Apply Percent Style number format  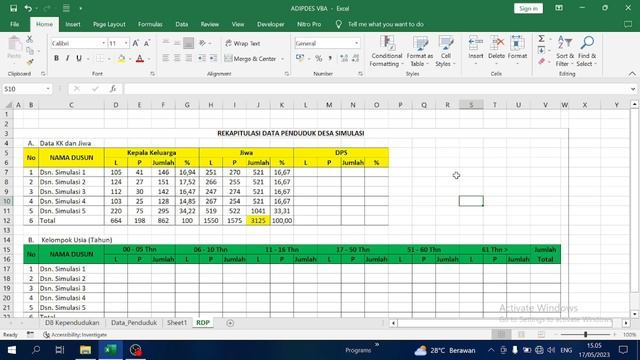[318, 58]
